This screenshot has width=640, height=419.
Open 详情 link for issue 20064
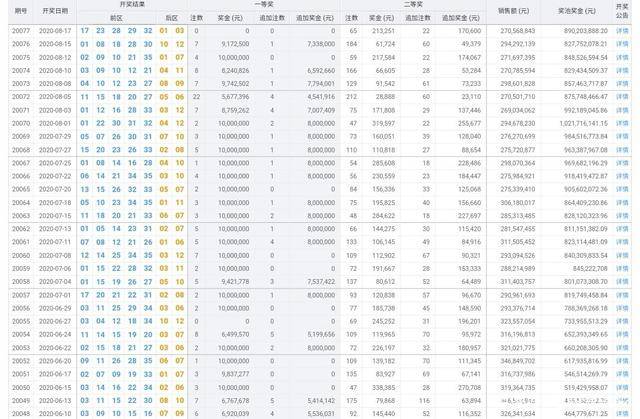pyautogui.click(x=622, y=203)
